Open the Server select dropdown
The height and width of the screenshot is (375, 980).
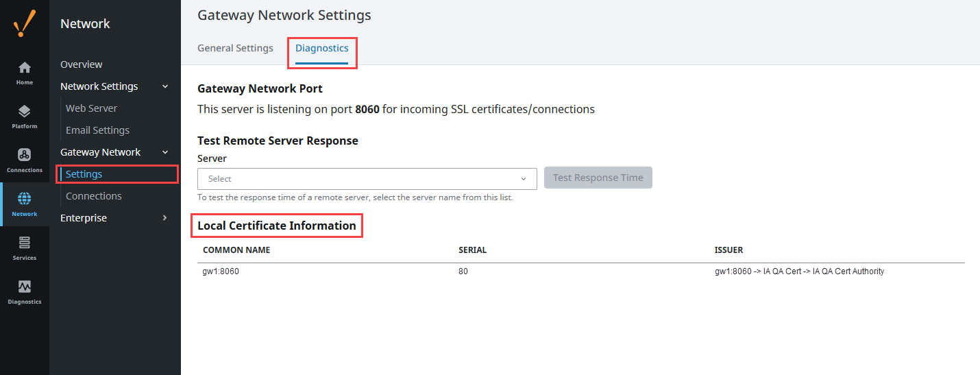[367, 179]
